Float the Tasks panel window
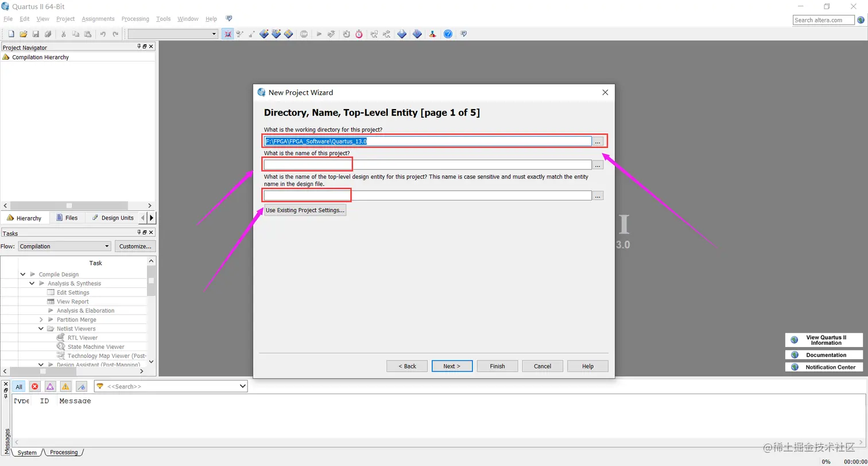 (145, 233)
